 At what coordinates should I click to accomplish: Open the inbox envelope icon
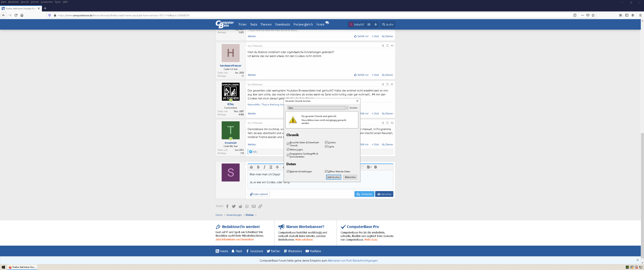click(369, 25)
